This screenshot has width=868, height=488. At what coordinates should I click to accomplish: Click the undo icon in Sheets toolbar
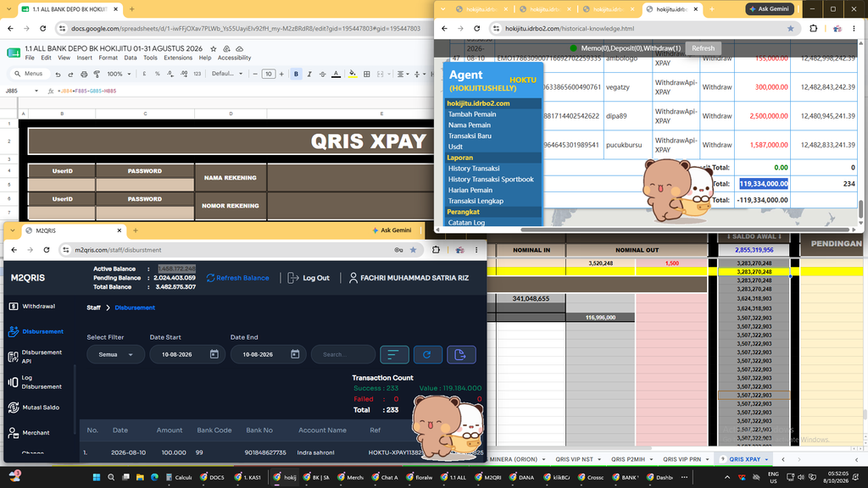pos(58,75)
